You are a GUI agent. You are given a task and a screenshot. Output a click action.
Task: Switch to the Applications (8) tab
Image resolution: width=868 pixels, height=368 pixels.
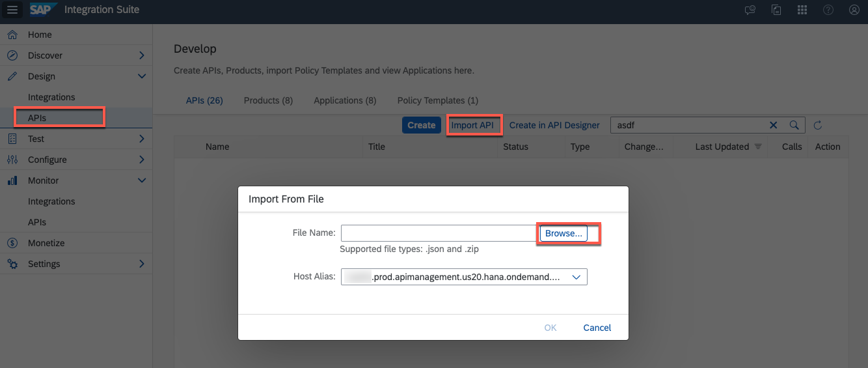coord(345,100)
